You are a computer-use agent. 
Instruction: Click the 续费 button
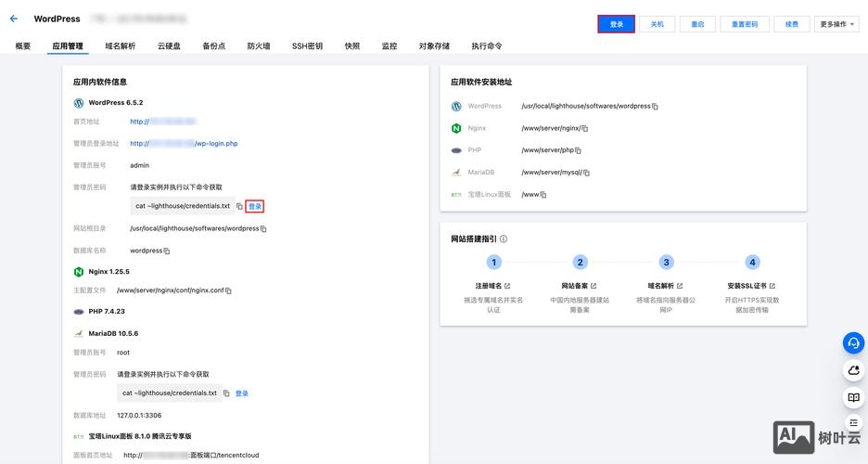tap(792, 24)
